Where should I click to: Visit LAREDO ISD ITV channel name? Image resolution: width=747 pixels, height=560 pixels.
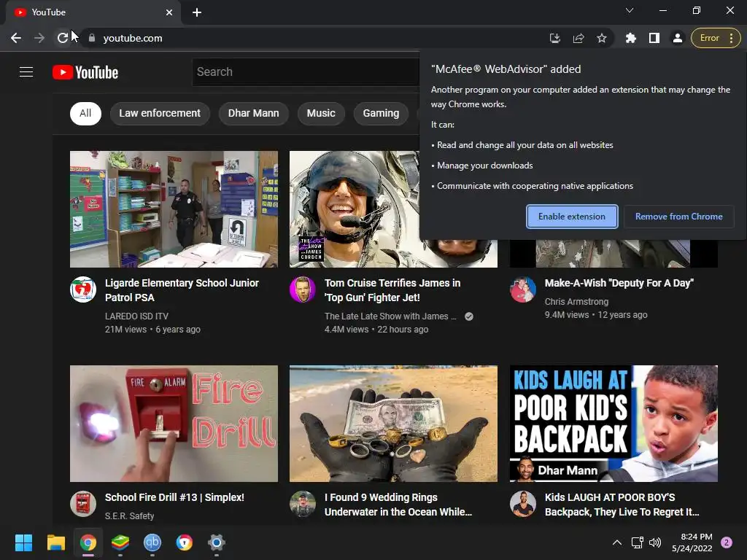[136, 316]
